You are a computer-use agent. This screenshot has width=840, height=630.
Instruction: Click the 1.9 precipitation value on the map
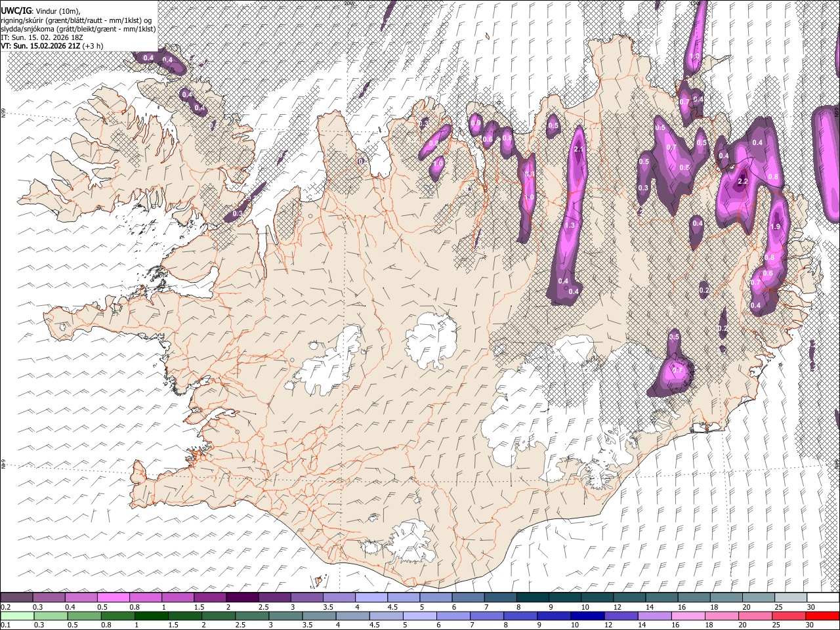775,226
